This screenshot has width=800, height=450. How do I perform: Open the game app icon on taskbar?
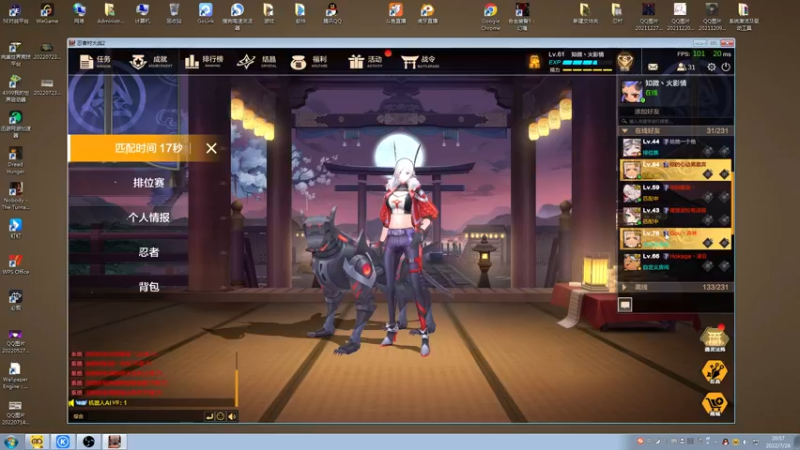[x=114, y=442]
